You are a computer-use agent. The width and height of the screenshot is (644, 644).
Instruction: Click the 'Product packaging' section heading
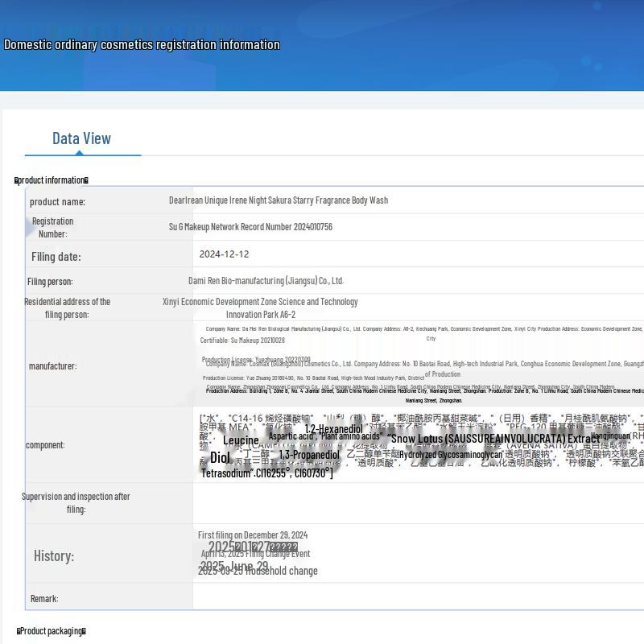click(x=52, y=631)
